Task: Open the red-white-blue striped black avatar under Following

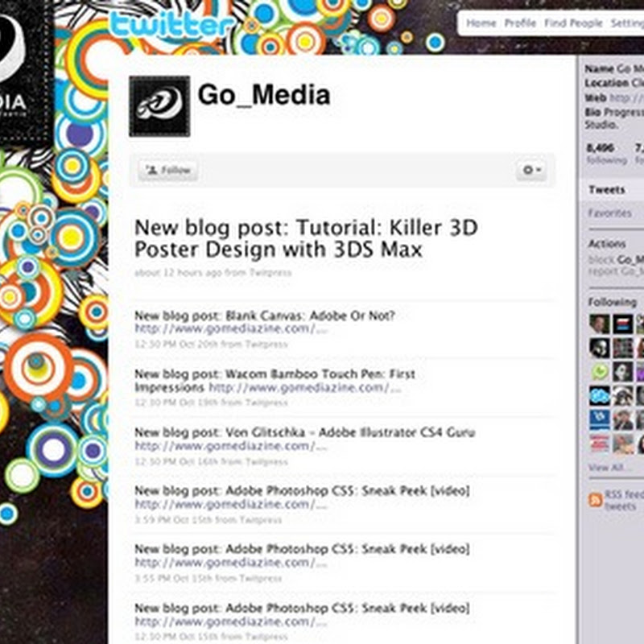Action: coord(622,324)
